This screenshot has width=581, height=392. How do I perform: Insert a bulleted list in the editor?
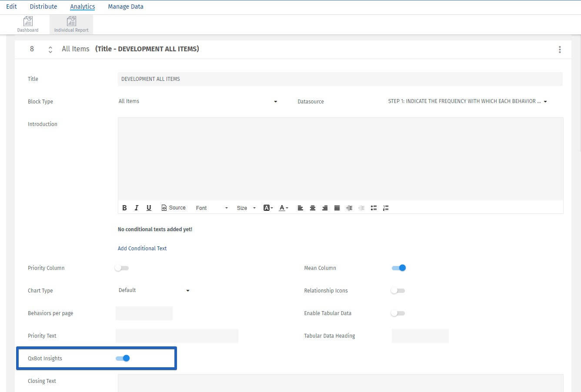pos(374,208)
